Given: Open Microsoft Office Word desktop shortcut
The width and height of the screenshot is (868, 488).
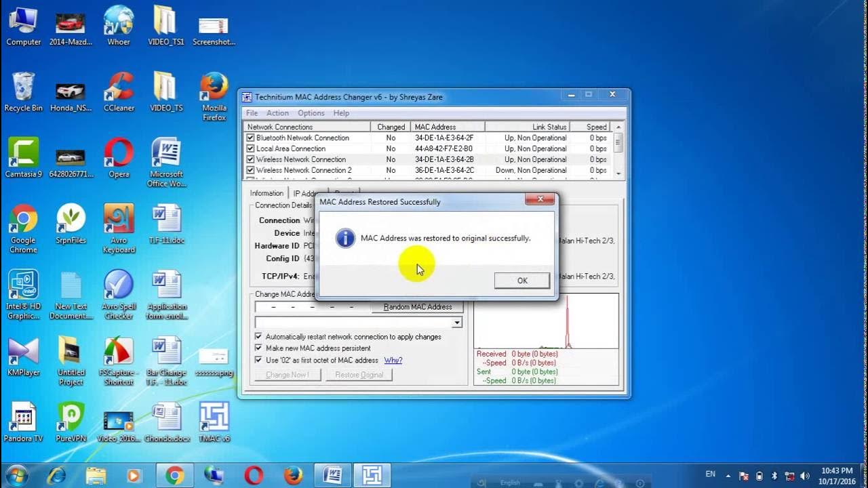Looking at the screenshot, I should point(166,163).
